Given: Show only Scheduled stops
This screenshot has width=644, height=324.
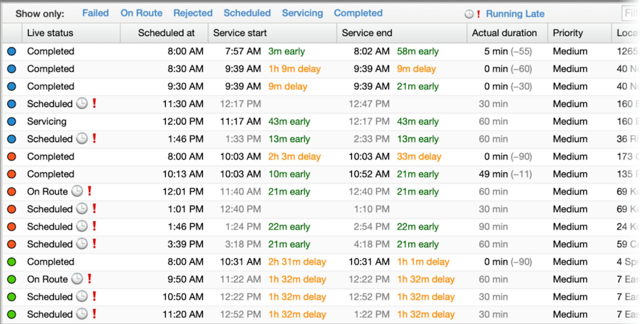Looking at the screenshot, I should 247,13.
